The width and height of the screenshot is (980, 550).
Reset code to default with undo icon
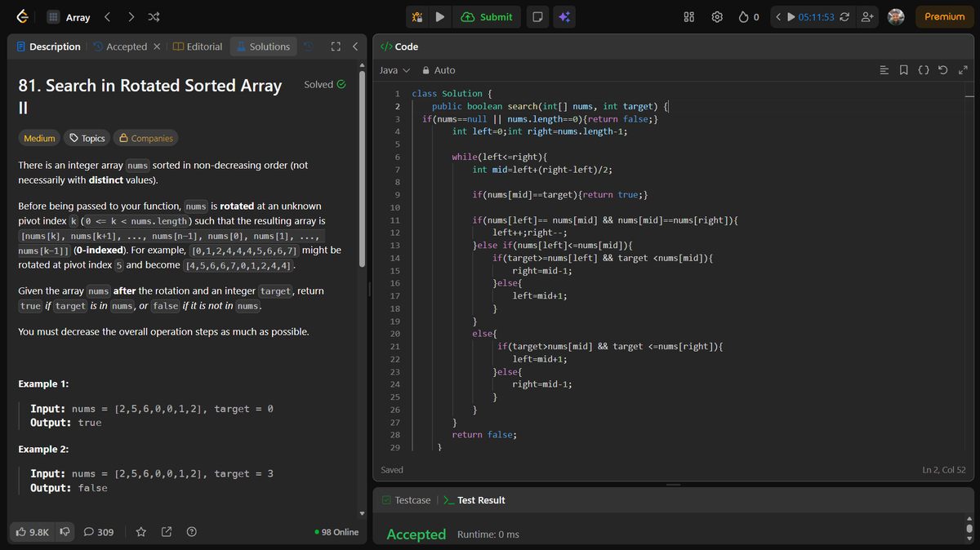coord(943,70)
